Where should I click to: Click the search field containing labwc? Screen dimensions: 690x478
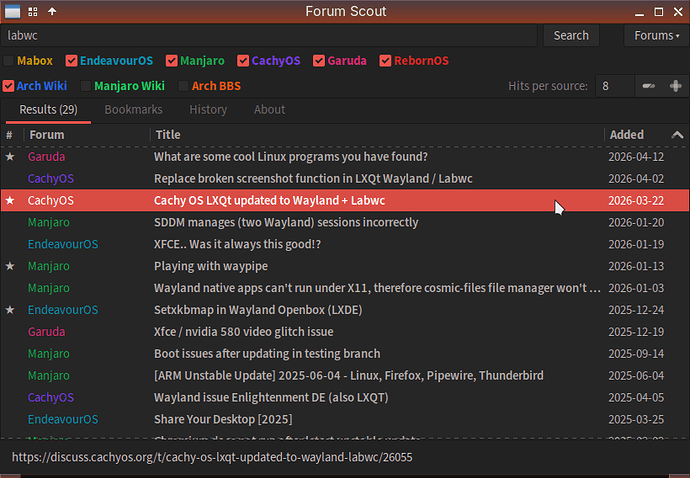click(x=268, y=35)
